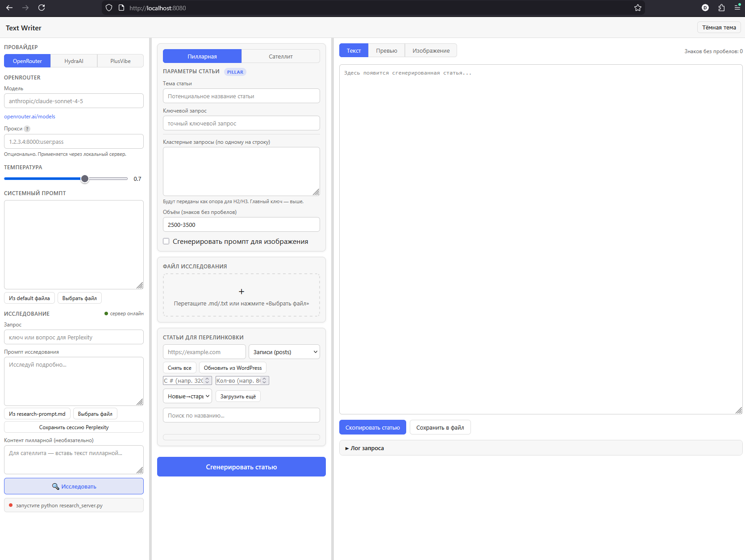The width and height of the screenshot is (745, 560).
Task: Click Из default файла button
Action: [29, 298]
